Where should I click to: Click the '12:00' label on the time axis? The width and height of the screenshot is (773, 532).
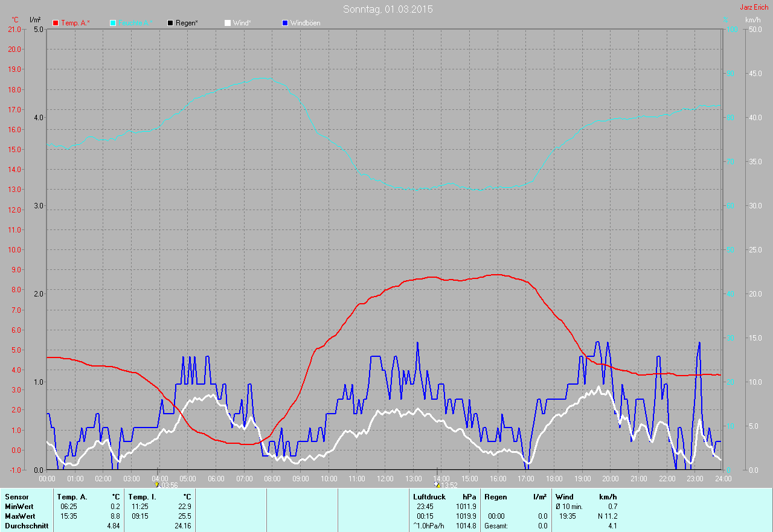[x=385, y=478]
